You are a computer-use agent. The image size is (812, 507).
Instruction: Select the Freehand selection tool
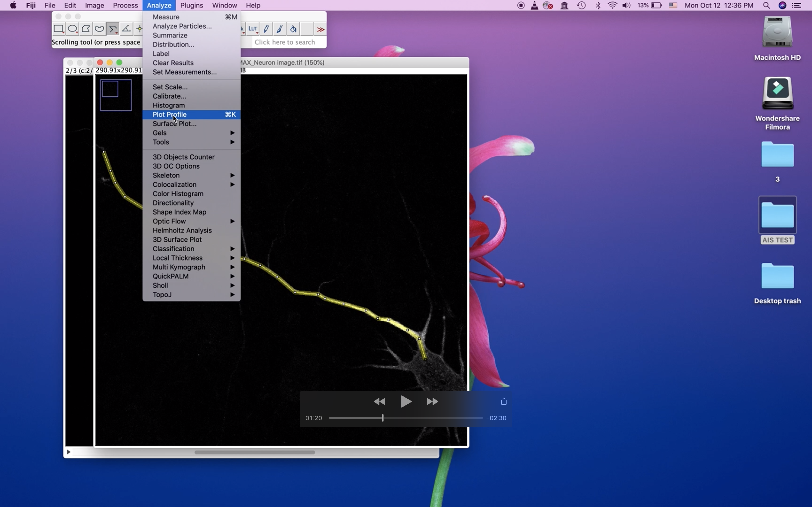(x=99, y=29)
